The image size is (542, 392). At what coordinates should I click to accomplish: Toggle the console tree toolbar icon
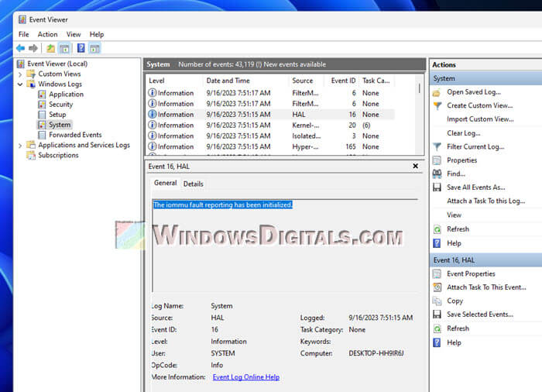64,49
